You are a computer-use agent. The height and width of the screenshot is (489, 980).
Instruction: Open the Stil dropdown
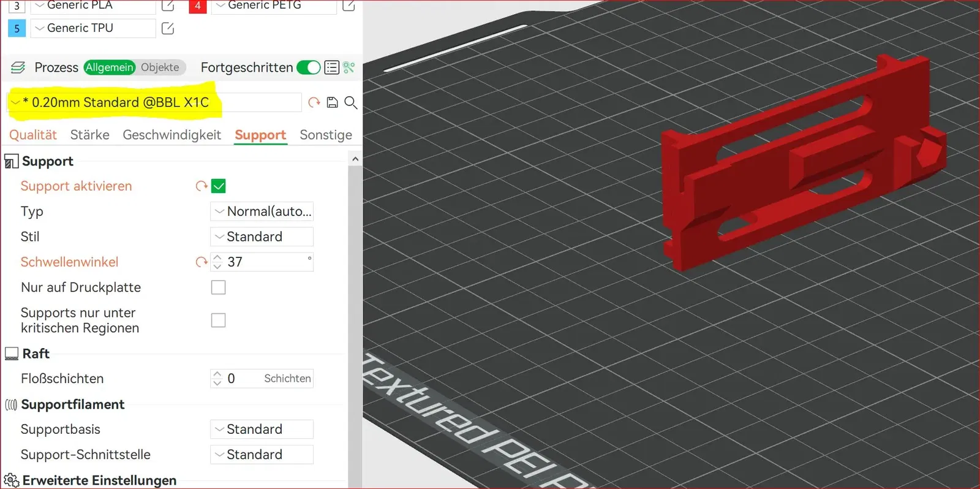pyautogui.click(x=262, y=237)
